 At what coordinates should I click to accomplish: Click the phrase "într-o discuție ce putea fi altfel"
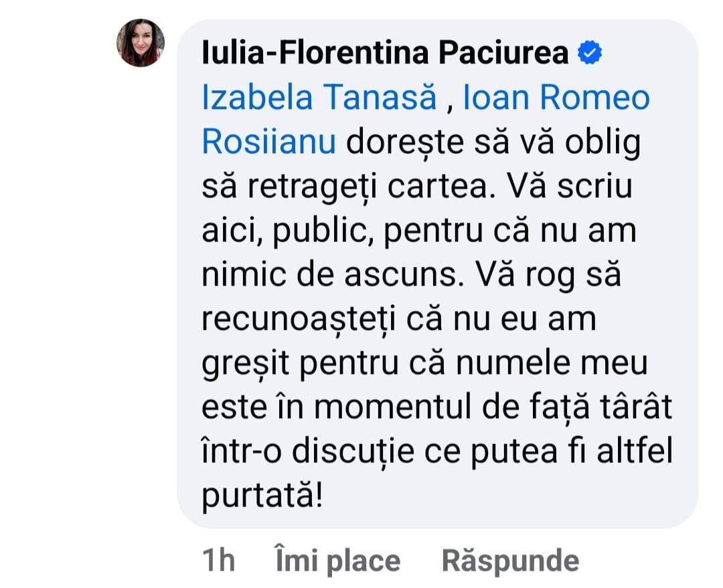(436, 453)
